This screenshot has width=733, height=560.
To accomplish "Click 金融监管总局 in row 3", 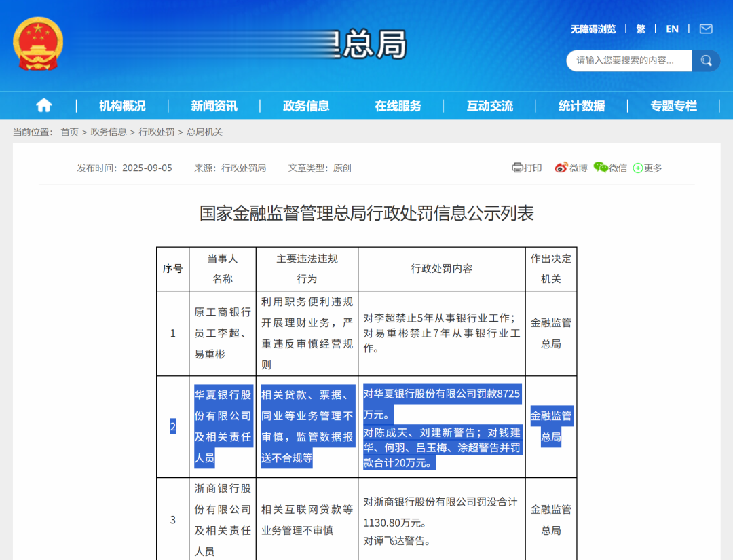I will pos(551,519).
